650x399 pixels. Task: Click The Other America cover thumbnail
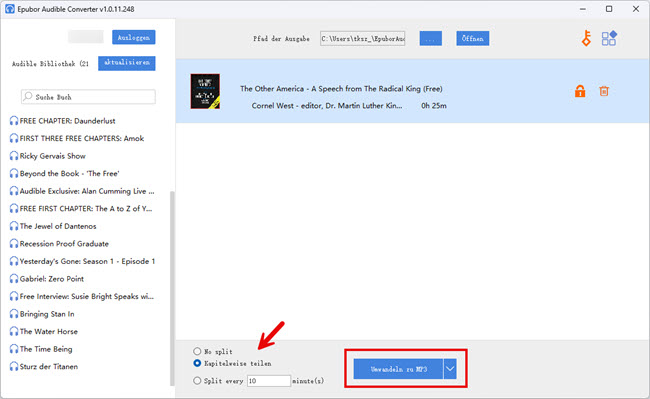pyautogui.click(x=205, y=91)
